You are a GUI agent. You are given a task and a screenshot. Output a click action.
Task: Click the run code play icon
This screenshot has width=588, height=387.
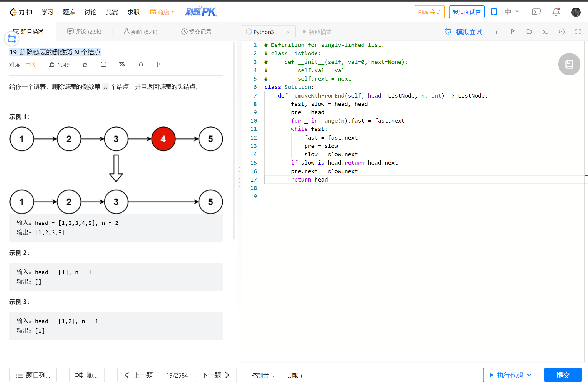click(x=513, y=32)
